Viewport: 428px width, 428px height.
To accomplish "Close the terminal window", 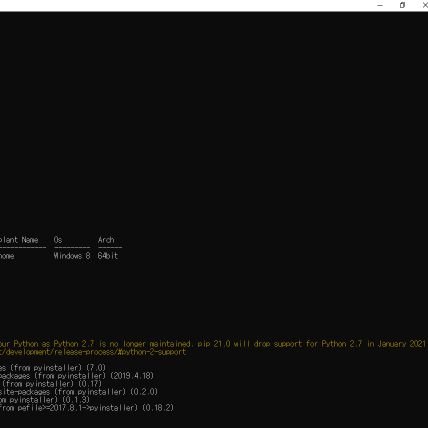I will coord(424,5).
